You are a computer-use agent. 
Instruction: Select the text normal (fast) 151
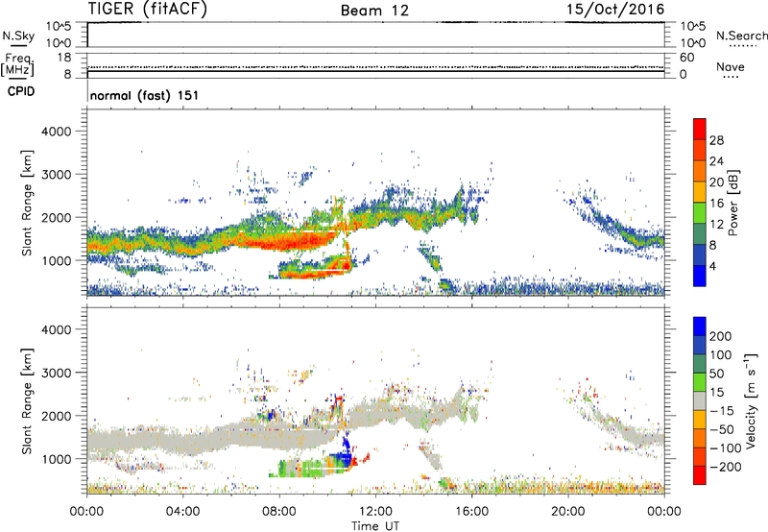coord(145,95)
